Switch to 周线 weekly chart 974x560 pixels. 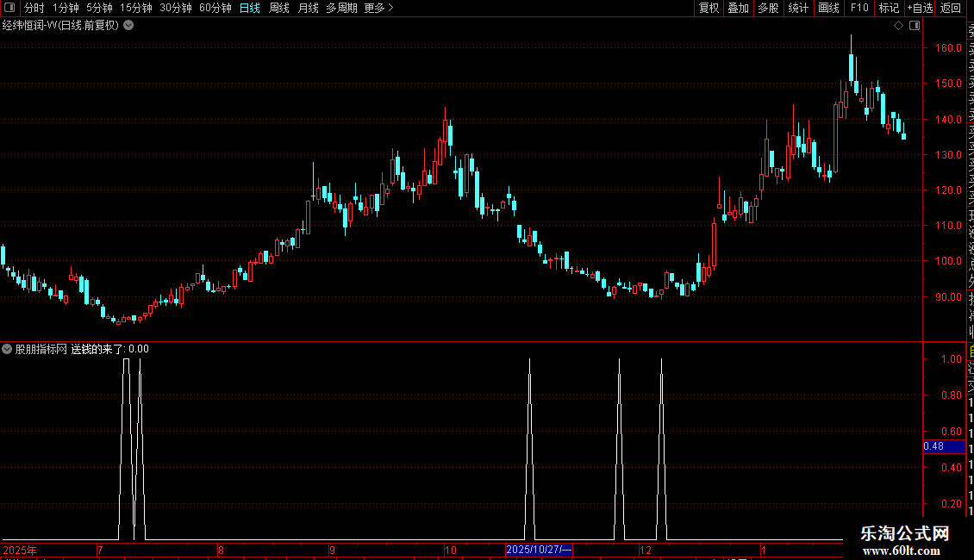point(279,8)
